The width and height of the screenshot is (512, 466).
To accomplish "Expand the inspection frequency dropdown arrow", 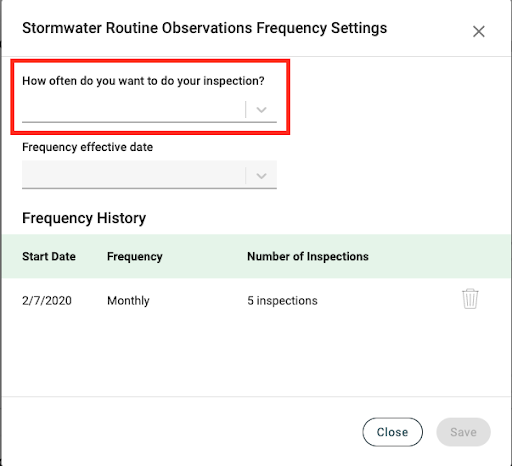I will click(x=261, y=110).
